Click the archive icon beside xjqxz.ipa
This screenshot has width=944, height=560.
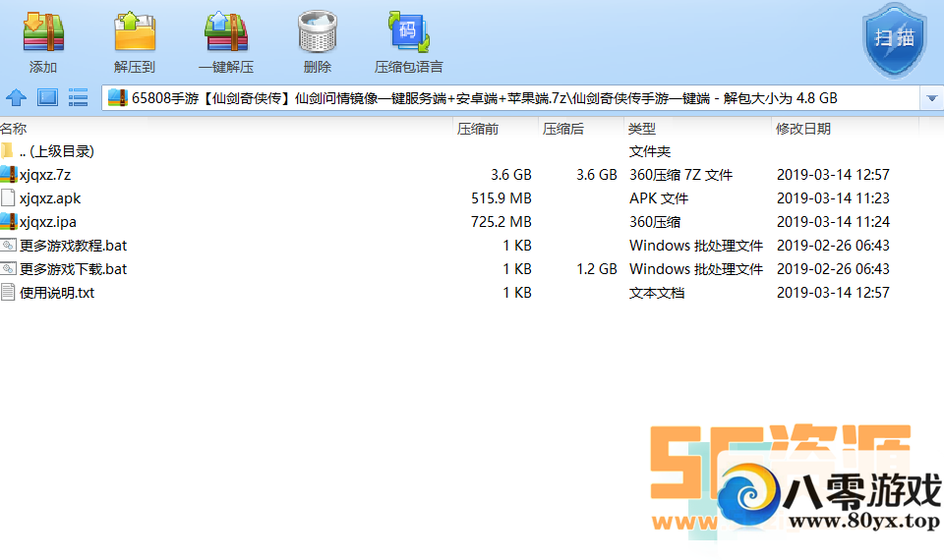9,221
